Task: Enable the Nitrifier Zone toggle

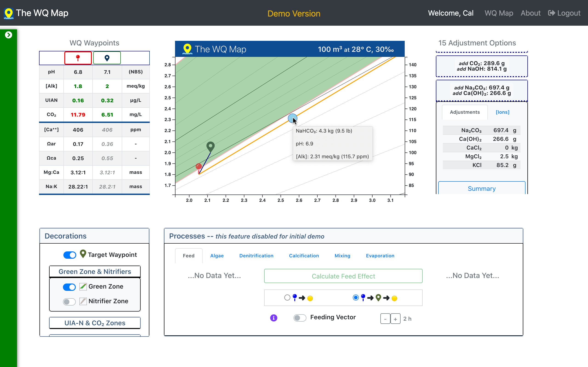Action: tap(69, 301)
